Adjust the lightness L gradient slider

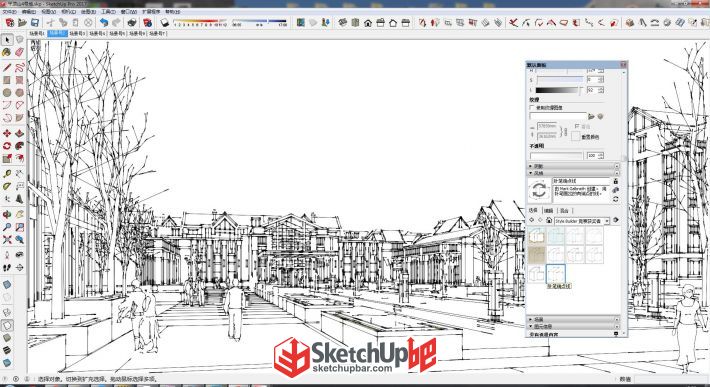pos(557,91)
